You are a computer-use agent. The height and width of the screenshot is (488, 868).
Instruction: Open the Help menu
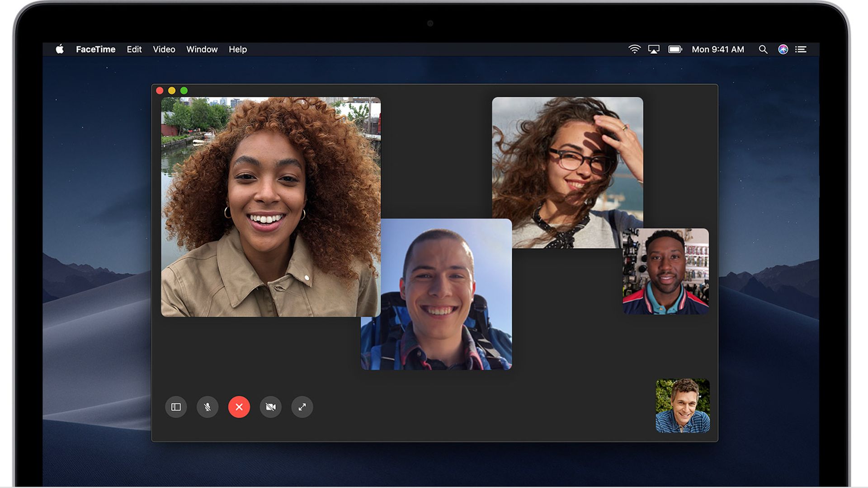click(x=237, y=49)
